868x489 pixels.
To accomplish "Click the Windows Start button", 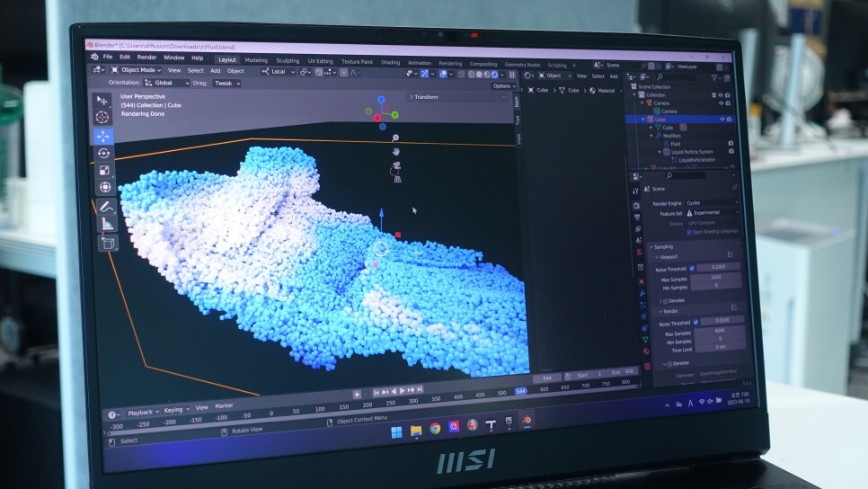I will tap(397, 432).
